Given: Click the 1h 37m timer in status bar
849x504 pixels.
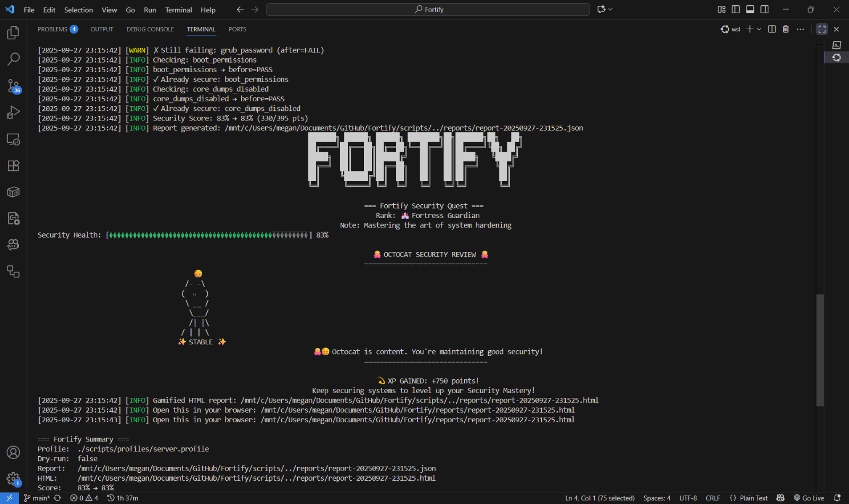Looking at the screenshot, I should 123,498.
